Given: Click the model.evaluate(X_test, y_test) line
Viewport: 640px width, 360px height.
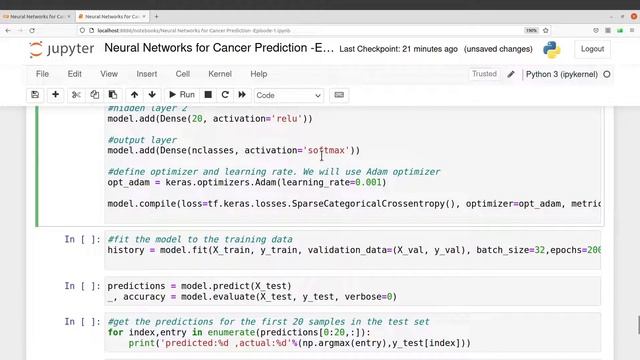Looking at the screenshot, I should (x=252, y=297).
